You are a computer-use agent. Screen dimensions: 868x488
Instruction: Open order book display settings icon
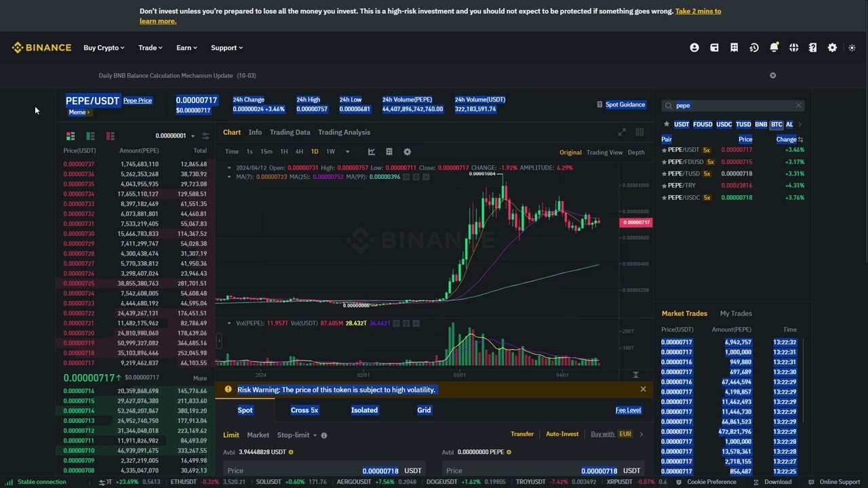205,136
